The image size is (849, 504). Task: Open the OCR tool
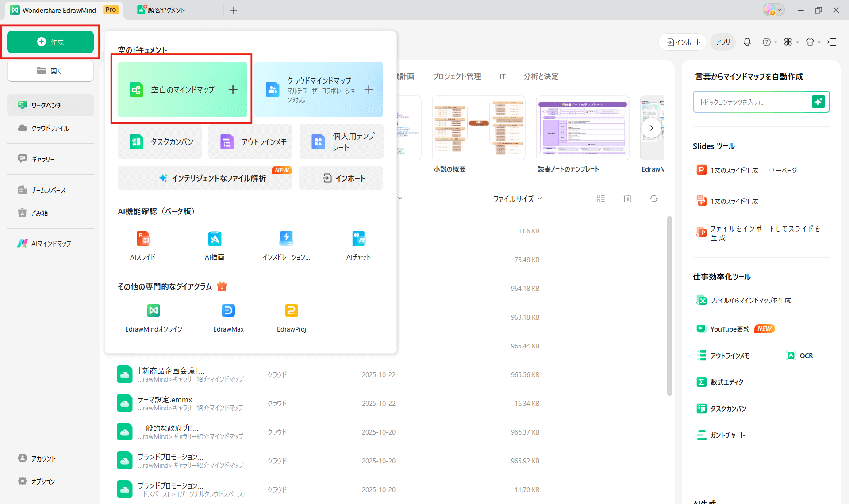[x=799, y=355]
